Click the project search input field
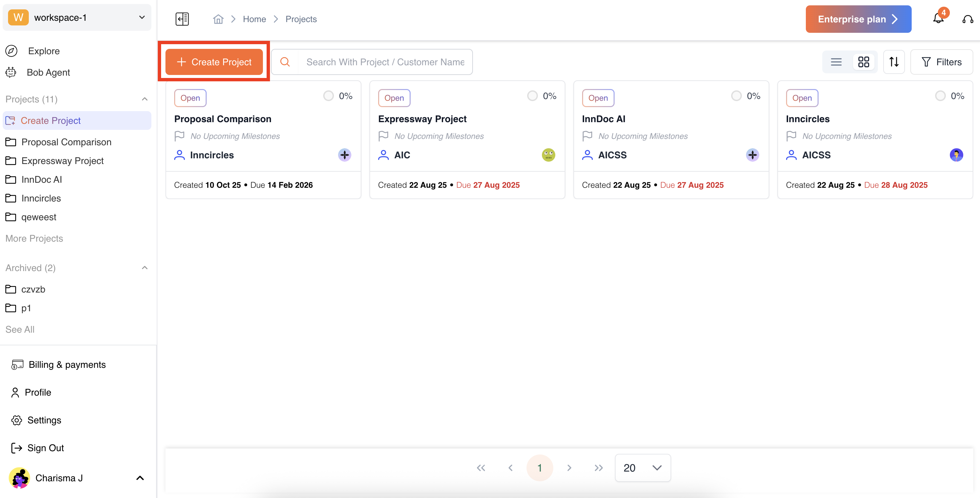 click(x=385, y=62)
